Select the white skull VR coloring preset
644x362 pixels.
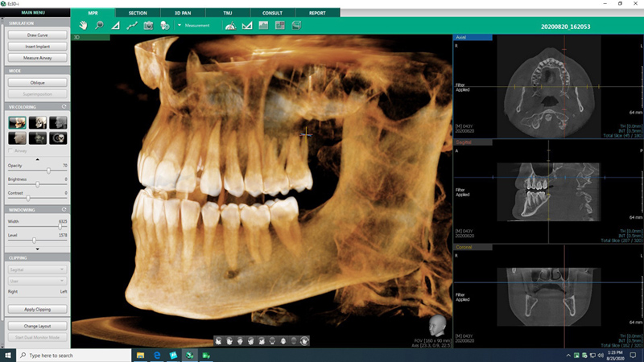coord(37,122)
